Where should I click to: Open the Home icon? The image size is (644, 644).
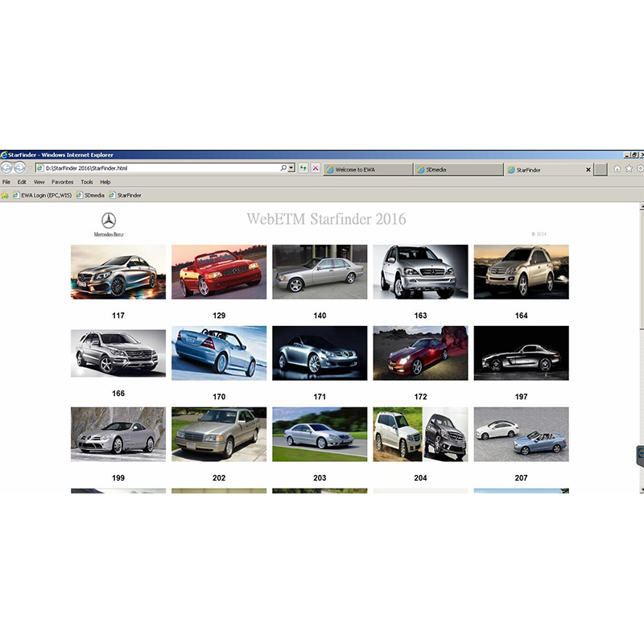(617, 168)
